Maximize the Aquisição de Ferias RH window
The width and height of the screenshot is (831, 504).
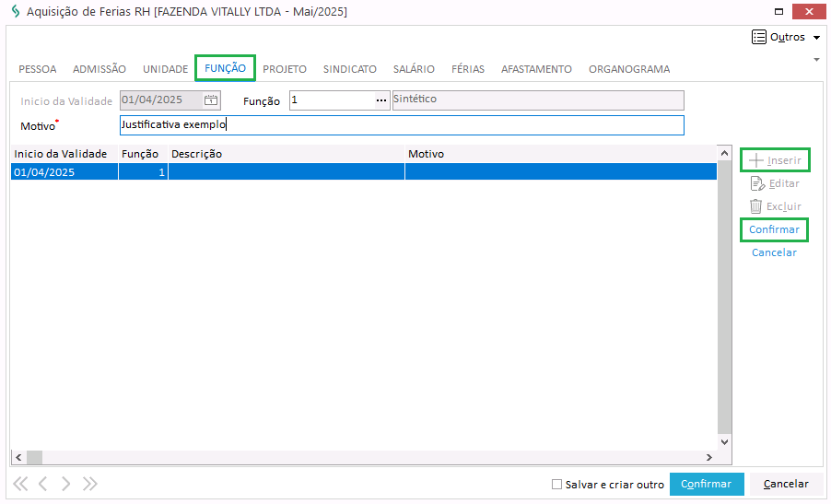[x=778, y=11]
